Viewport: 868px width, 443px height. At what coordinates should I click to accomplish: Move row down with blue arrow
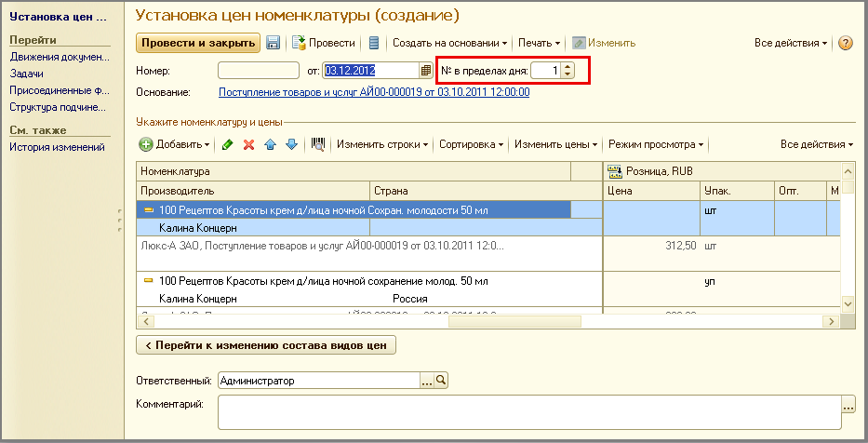[291, 144]
